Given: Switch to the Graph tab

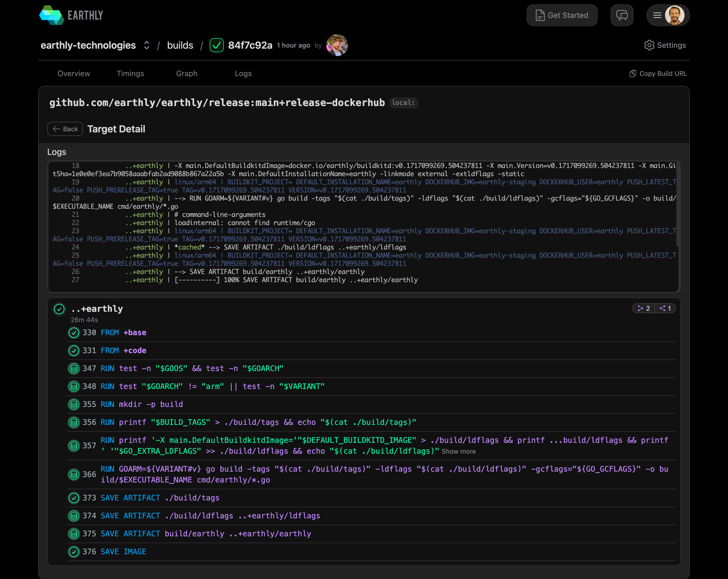Looking at the screenshot, I should coord(187,74).
